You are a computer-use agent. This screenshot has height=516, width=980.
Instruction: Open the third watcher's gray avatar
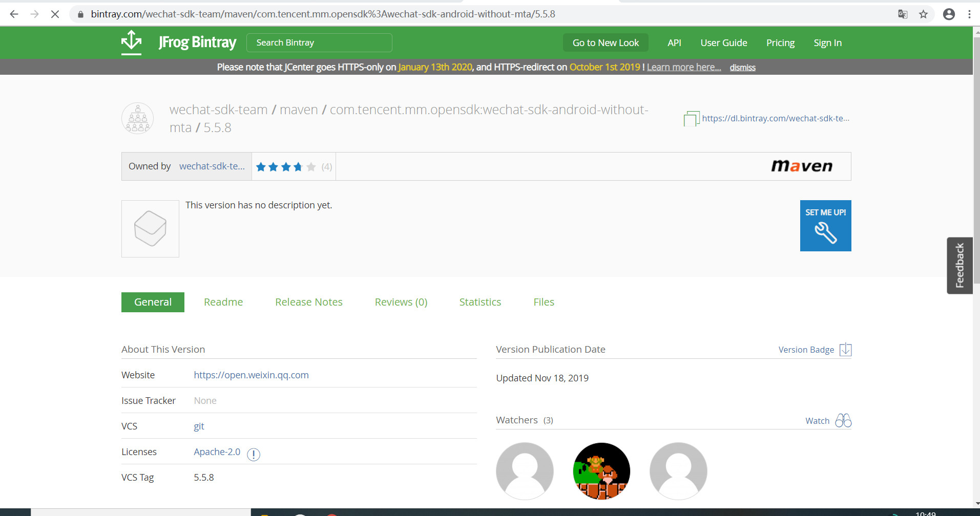pyautogui.click(x=678, y=471)
